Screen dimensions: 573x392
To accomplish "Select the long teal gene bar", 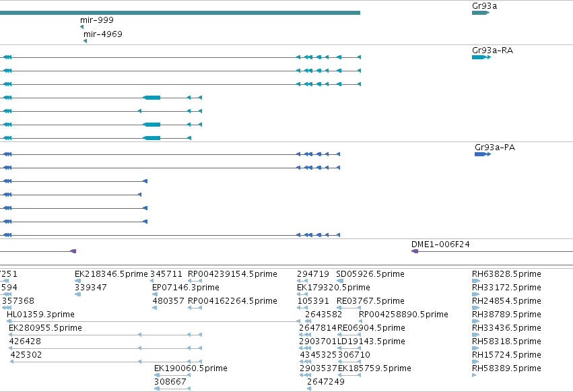I will point(180,13).
